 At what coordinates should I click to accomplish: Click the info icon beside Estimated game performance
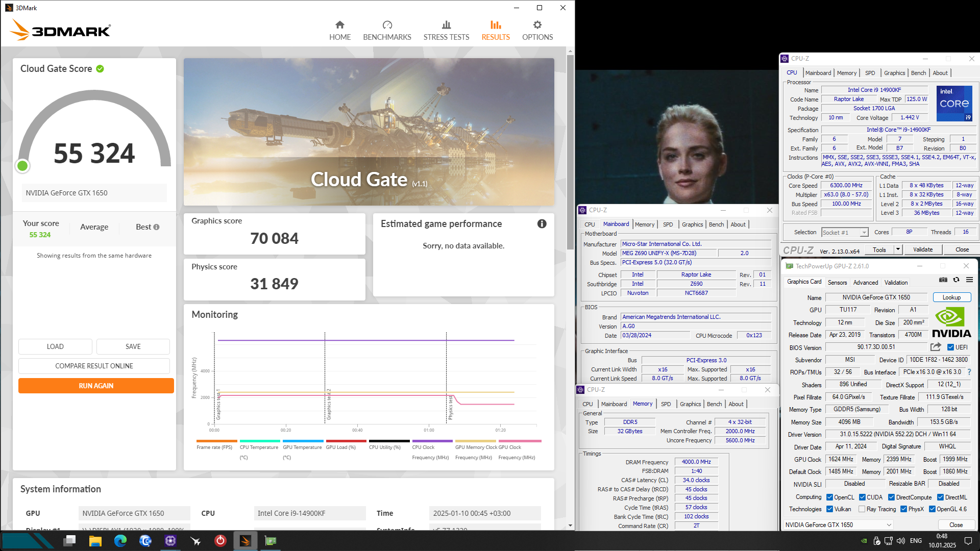tap(542, 224)
